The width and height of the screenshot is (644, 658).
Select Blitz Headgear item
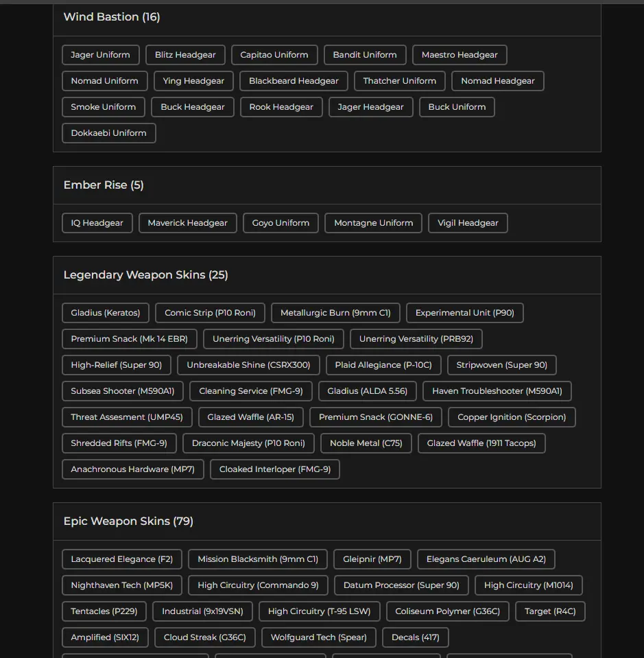click(x=185, y=55)
